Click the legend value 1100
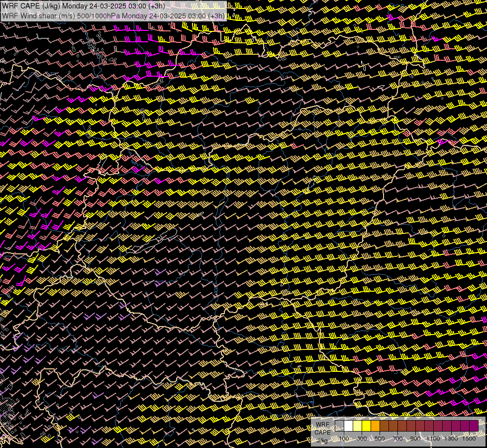 [433, 439]
